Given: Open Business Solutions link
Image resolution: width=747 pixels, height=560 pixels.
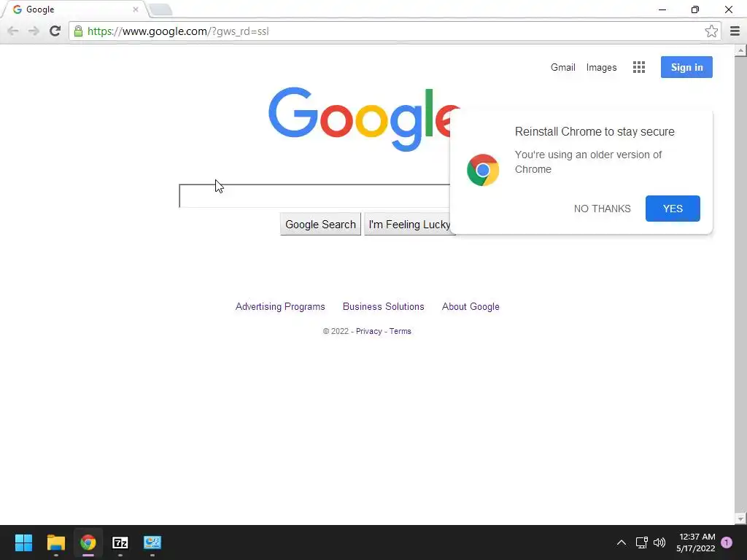Looking at the screenshot, I should click(384, 307).
